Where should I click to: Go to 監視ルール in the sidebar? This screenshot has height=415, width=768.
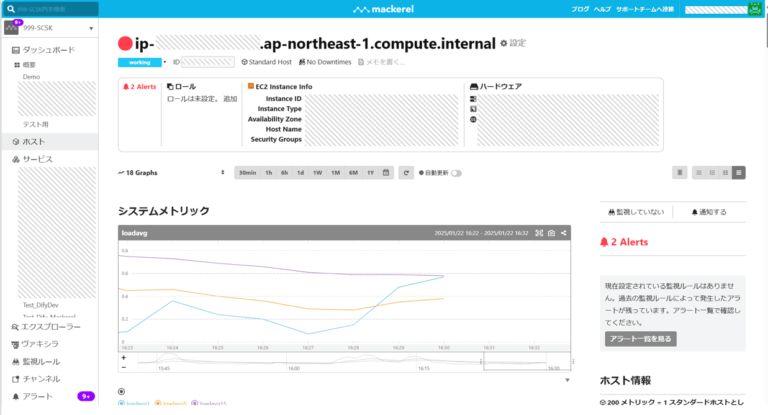pyautogui.click(x=40, y=361)
